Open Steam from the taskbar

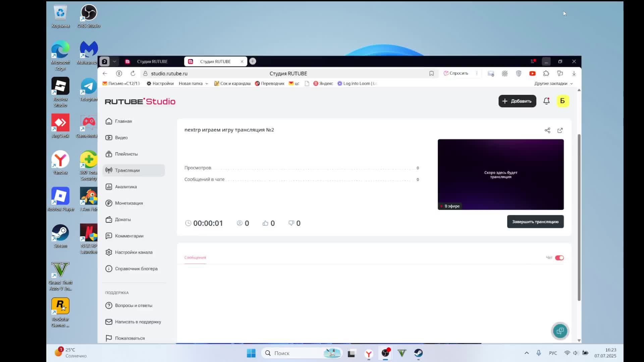[418, 353]
